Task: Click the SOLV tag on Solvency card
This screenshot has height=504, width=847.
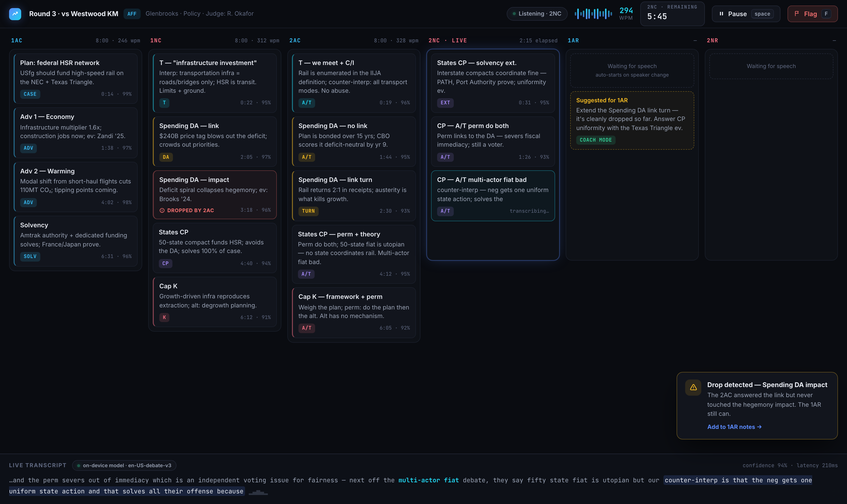Action: pyautogui.click(x=30, y=257)
